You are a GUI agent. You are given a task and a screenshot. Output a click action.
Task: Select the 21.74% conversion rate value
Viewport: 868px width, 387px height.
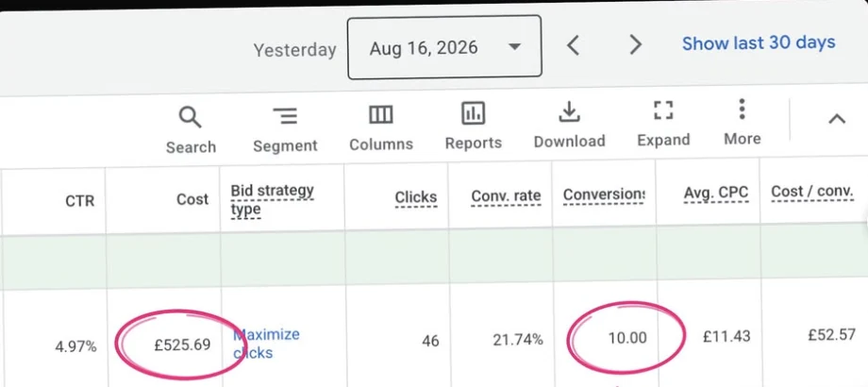pyautogui.click(x=518, y=340)
